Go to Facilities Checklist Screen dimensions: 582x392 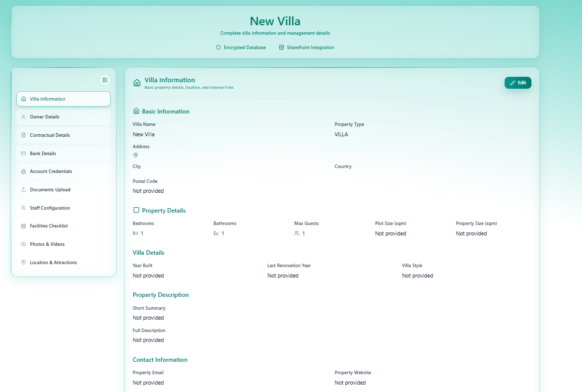pos(64,226)
